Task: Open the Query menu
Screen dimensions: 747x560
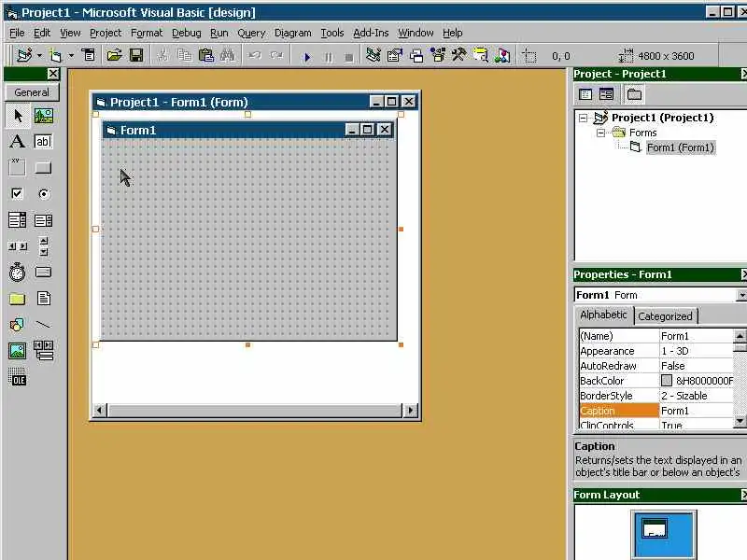Action: pyautogui.click(x=251, y=33)
